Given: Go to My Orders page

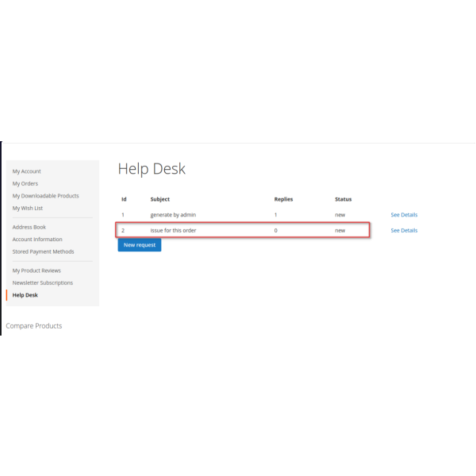Looking at the screenshot, I should tap(25, 183).
